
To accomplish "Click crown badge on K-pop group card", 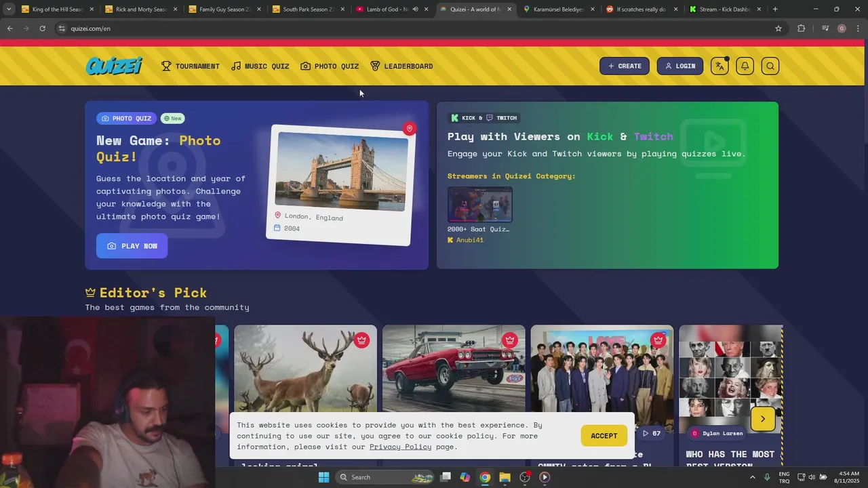I will pos(658,340).
